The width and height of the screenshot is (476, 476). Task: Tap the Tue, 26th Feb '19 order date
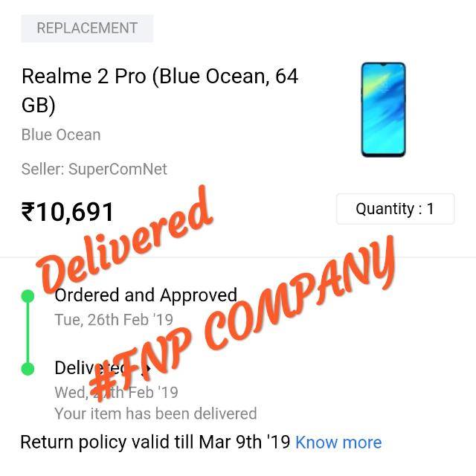114,320
